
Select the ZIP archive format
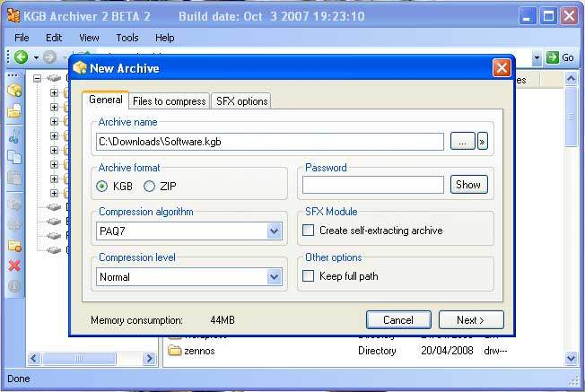pos(149,186)
